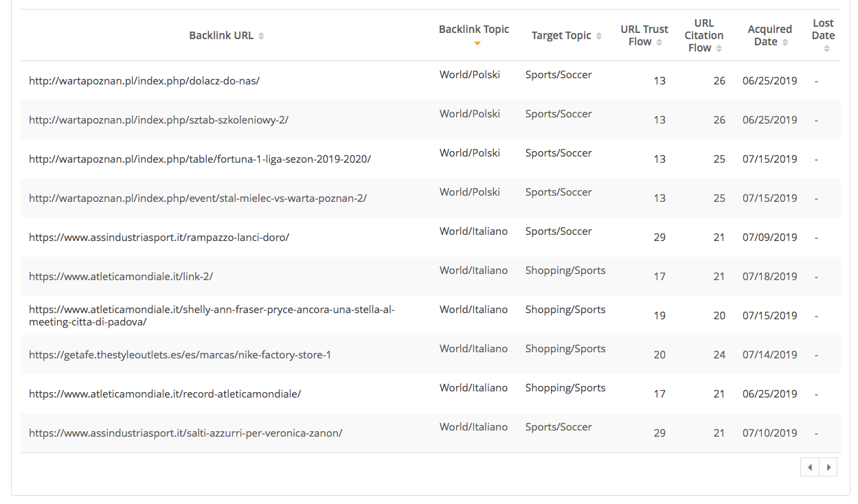Click acquired date in record-atleticamondiale row
The image size is (858, 504).
(770, 393)
